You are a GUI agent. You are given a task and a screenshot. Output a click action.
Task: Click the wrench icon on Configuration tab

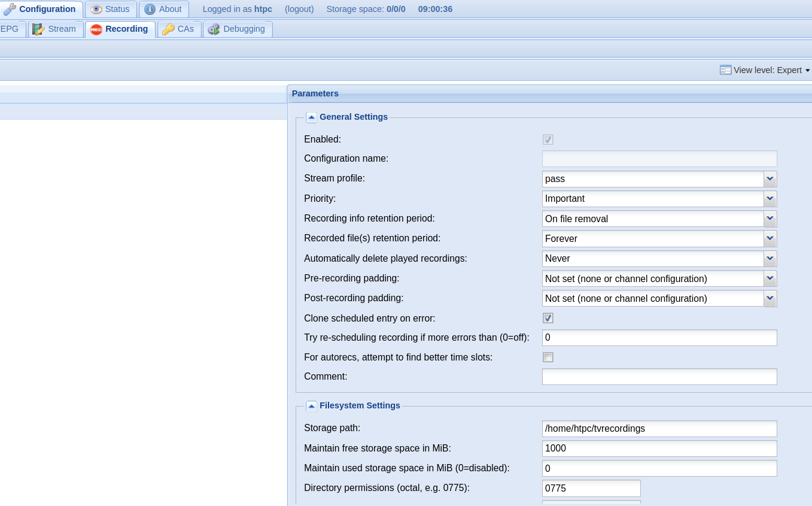pos(10,9)
